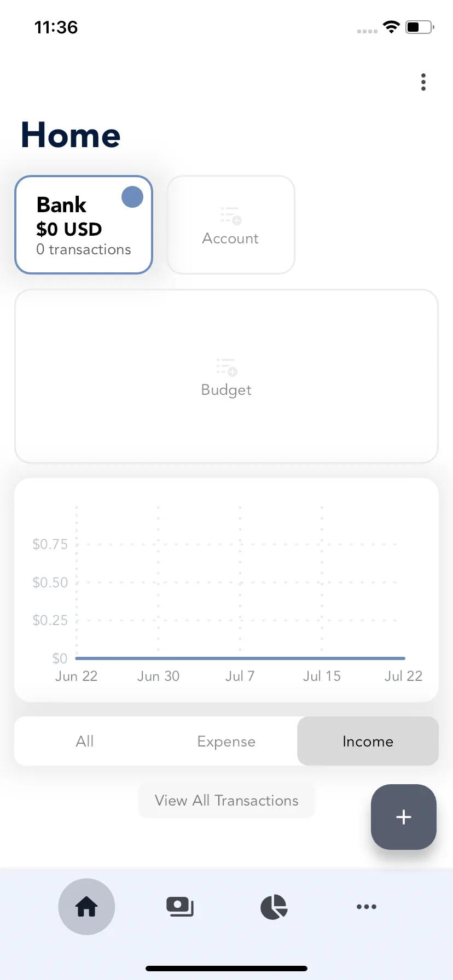This screenshot has height=980, width=453.
Task: Open the three-dot overflow menu
Action: pos(423,82)
